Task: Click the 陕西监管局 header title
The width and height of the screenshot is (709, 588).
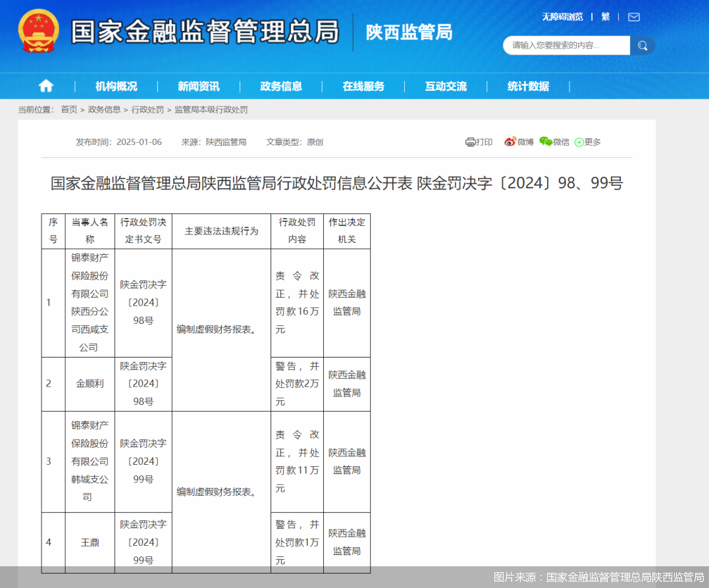Action: (409, 32)
